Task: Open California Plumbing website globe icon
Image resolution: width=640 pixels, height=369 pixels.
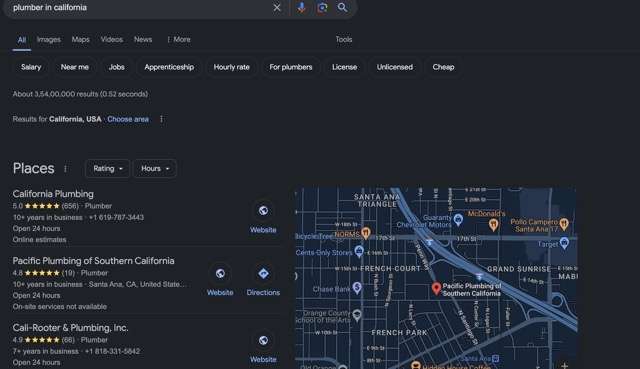Action: (263, 211)
